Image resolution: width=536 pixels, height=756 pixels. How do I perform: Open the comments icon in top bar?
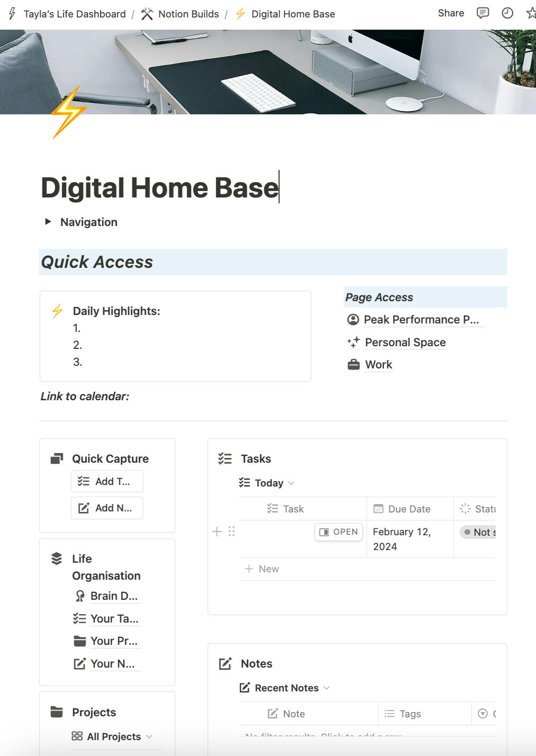[x=483, y=13]
